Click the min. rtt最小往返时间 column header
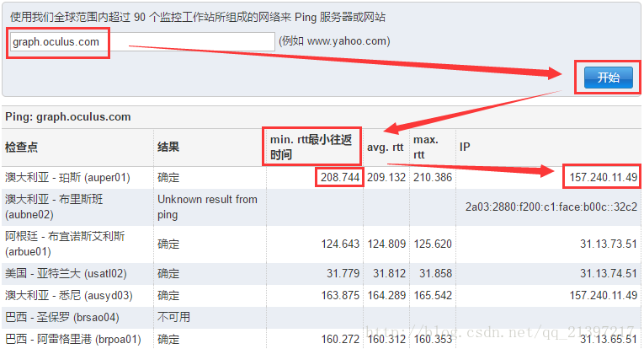644x349 pixels. 311,148
